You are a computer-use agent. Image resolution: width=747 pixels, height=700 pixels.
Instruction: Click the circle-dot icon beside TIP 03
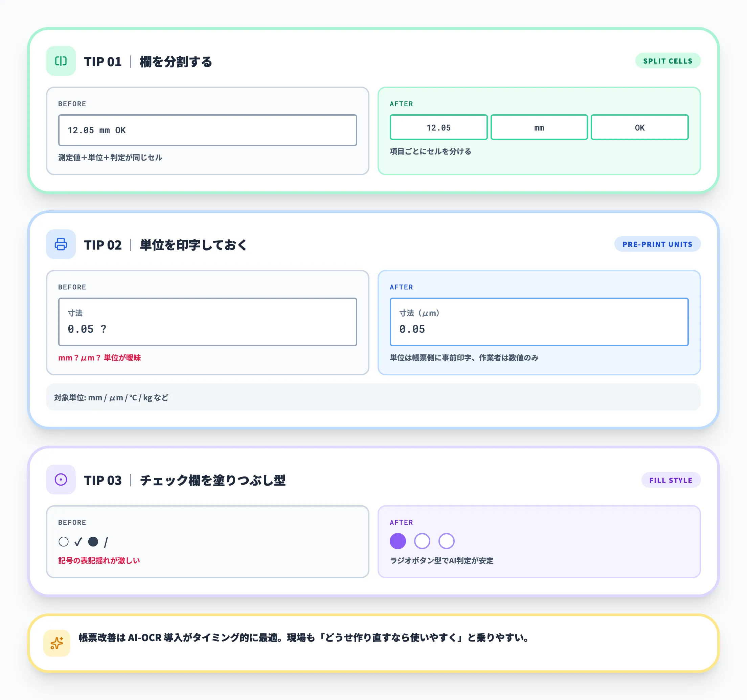click(61, 480)
